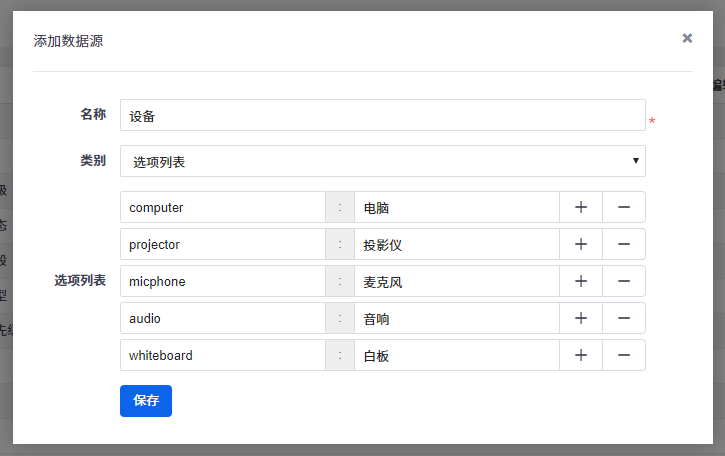Viewport: 725px width, 456px height.
Task: Select the whiteboard key field
Action: pyautogui.click(x=222, y=355)
